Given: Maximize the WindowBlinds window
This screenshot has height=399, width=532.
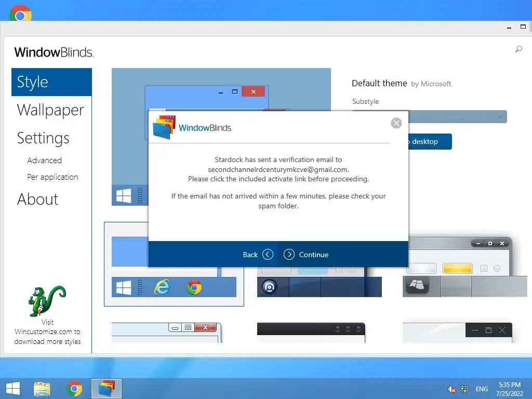Looking at the screenshot, I should (523, 26).
